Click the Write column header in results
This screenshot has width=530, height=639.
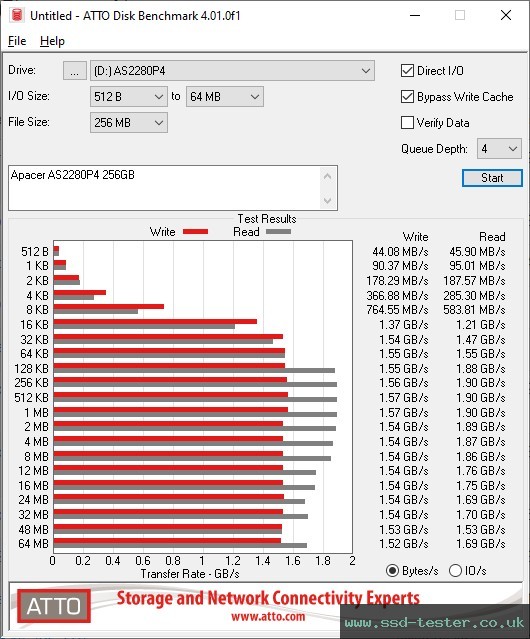click(416, 237)
